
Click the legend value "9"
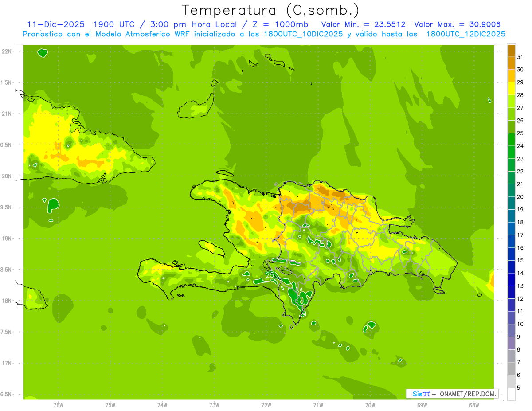coord(519,337)
